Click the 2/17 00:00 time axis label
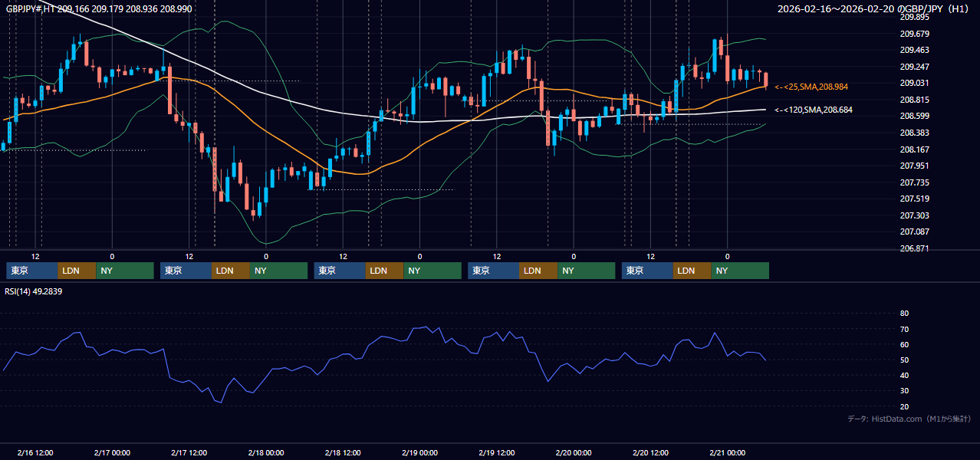 [x=112, y=453]
